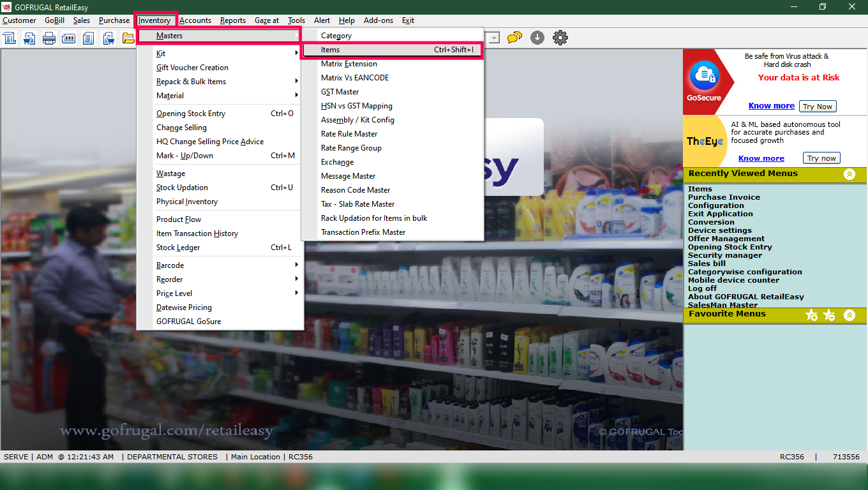Click the receipt scroll icon in the toolbar
The height and width of the screenshot is (490, 868).
tap(10, 38)
